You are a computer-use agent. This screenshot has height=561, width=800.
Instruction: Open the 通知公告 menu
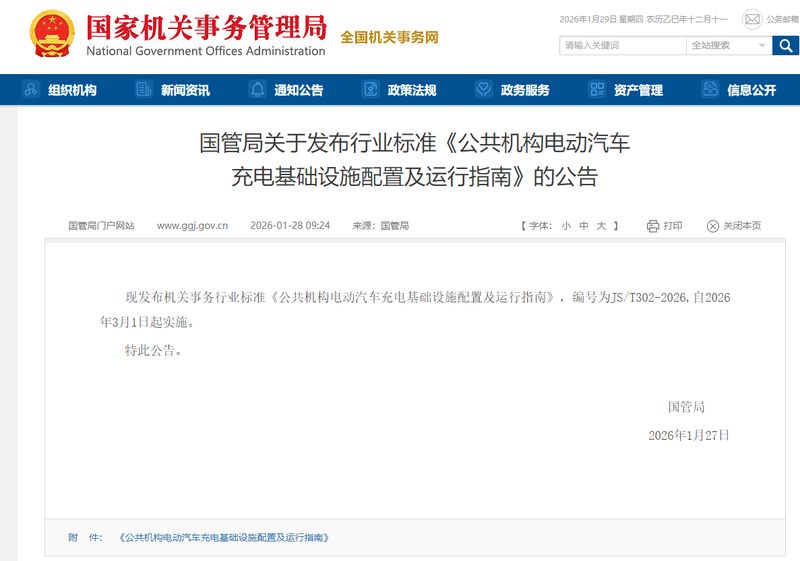pyautogui.click(x=298, y=90)
